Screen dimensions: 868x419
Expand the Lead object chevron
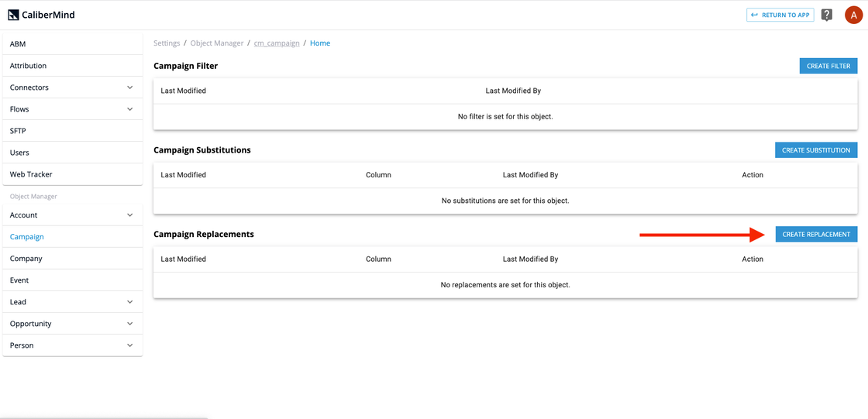point(130,301)
